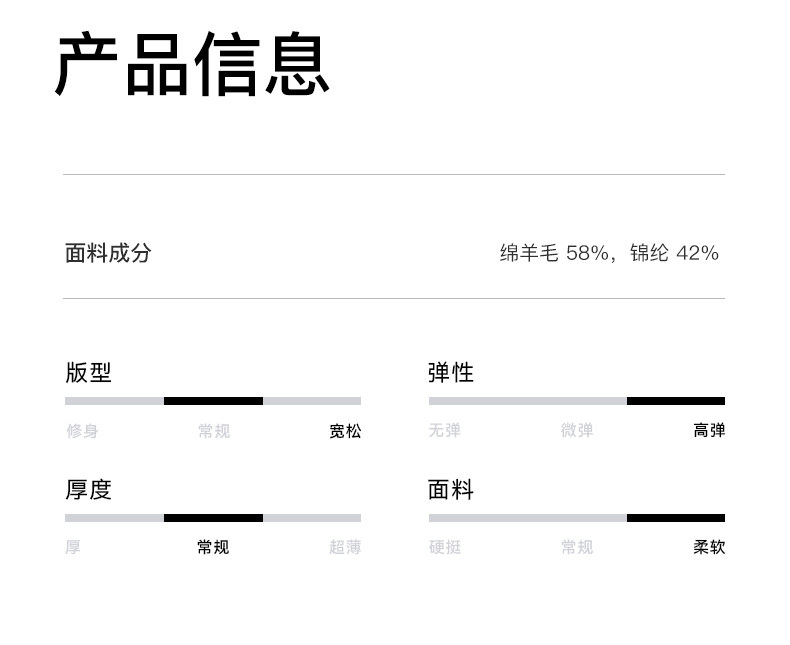Choose 修身 under 版型
The width and height of the screenshot is (790, 645).
pyautogui.click(x=82, y=431)
